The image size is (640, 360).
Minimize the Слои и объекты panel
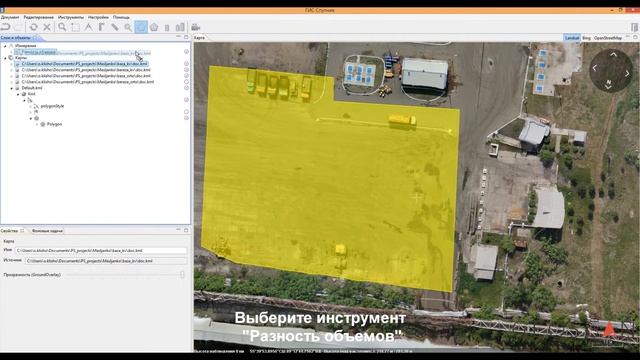(x=178, y=37)
